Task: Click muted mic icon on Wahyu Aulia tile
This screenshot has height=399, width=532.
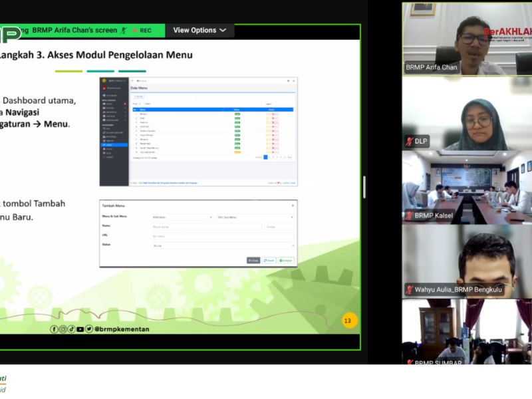Action: coord(410,290)
